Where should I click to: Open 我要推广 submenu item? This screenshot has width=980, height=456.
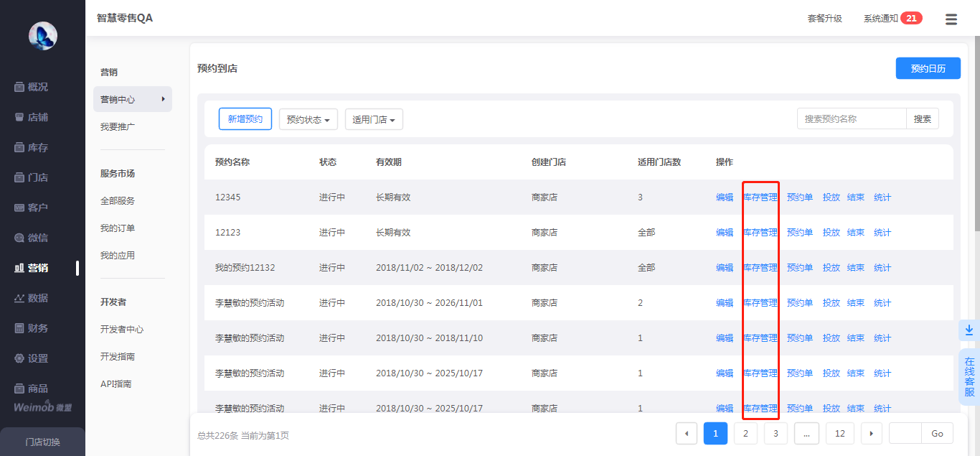(118, 126)
